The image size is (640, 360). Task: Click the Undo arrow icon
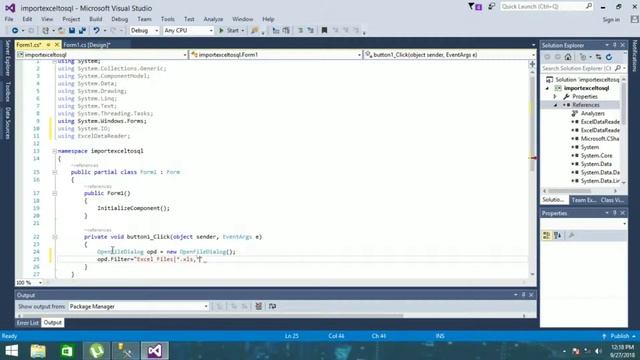[96, 31]
